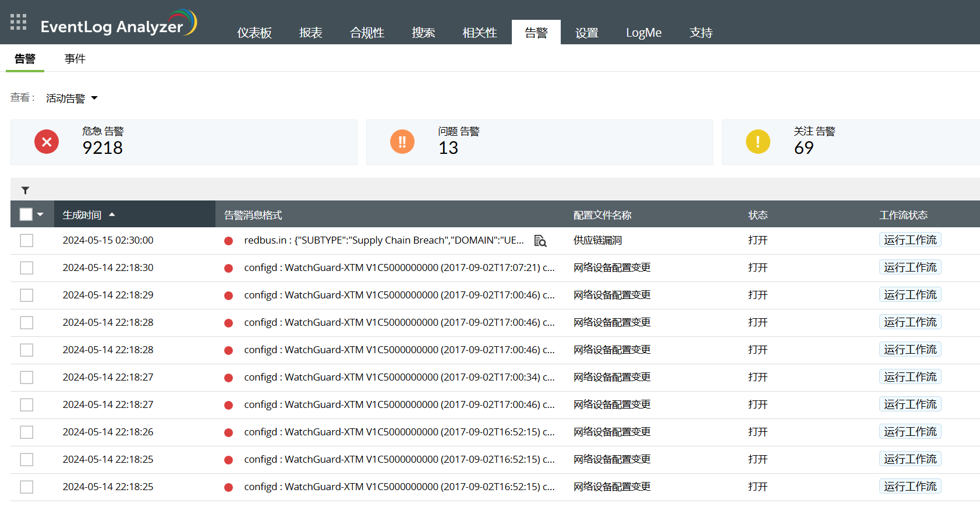Click the EventLog Analyzer logo
980x514 pixels.
(119, 23)
